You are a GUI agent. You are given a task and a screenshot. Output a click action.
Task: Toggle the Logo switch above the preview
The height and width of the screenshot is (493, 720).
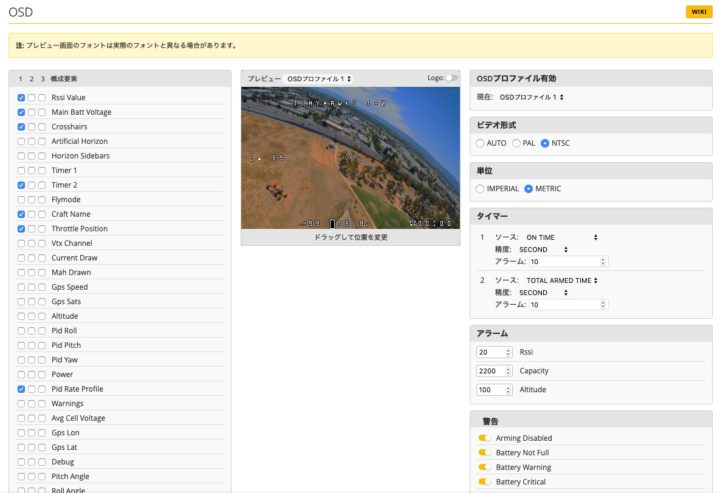click(x=453, y=78)
